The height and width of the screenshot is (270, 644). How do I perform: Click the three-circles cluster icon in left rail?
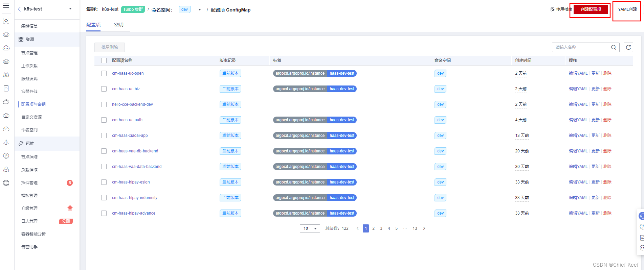pyautogui.click(x=6, y=169)
